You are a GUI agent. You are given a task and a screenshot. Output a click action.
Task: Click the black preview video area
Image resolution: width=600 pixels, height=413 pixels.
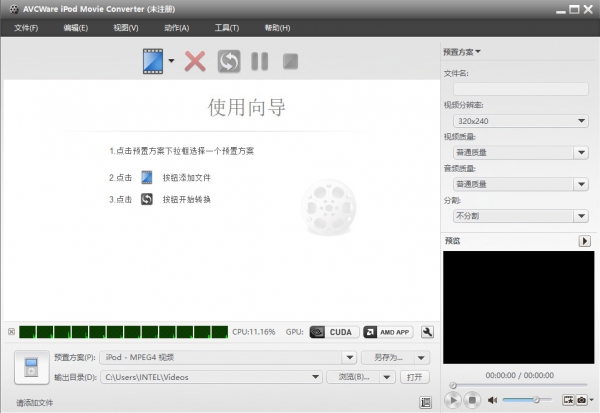(518, 307)
